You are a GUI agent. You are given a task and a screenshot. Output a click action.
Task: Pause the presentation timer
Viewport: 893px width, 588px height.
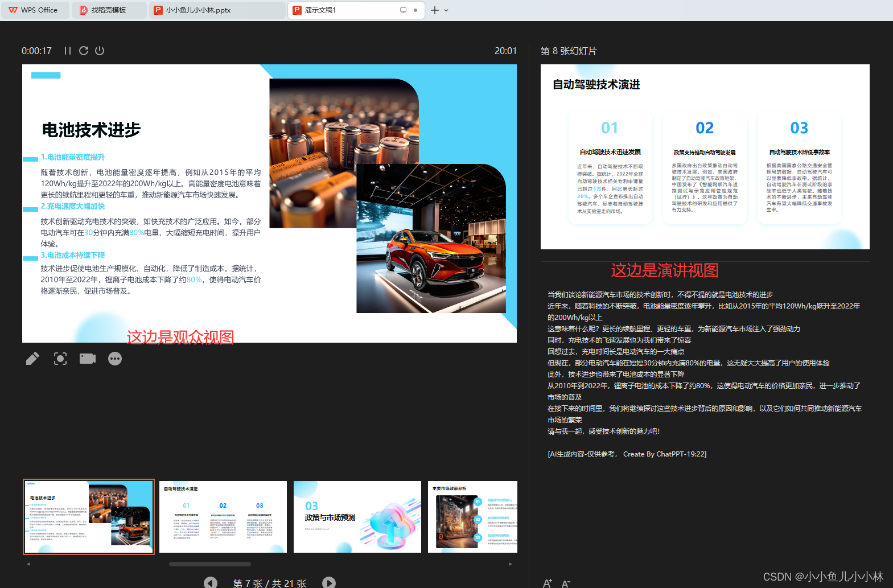pyautogui.click(x=68, y=51)
